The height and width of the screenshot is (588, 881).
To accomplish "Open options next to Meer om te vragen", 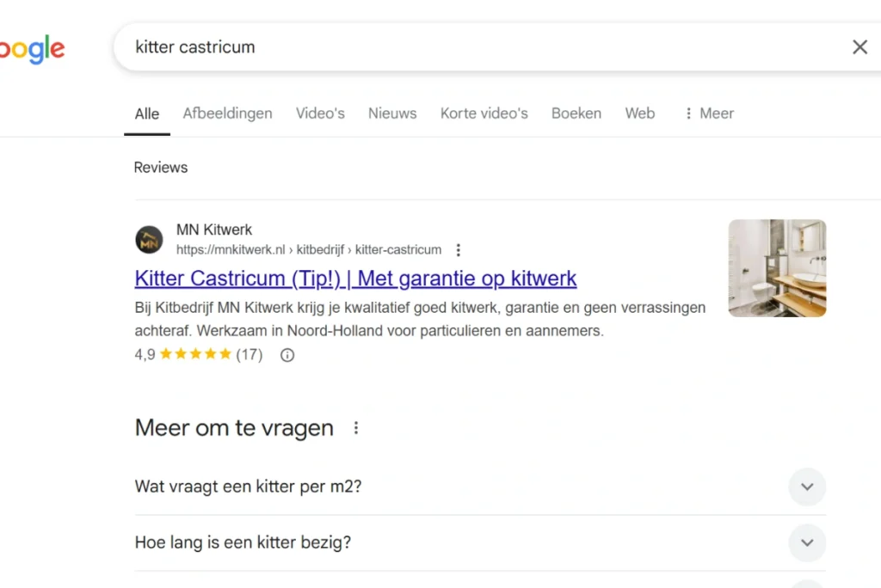I will click(x=355, y=428).
